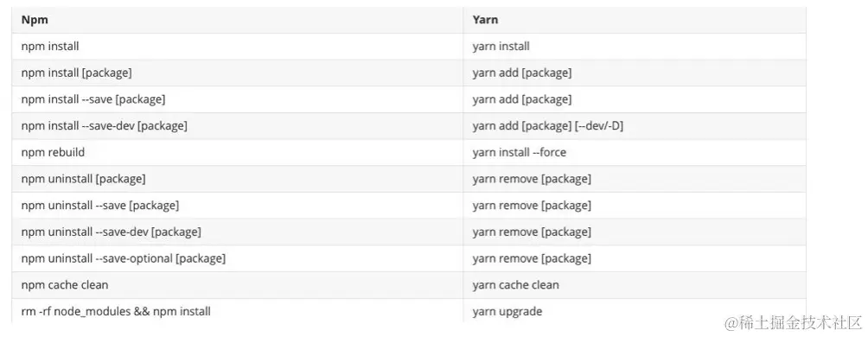Select 'yarn add [package] [--dev/-D]' cell
Screen dimensions: 868x337
click(x=635, y=126)
